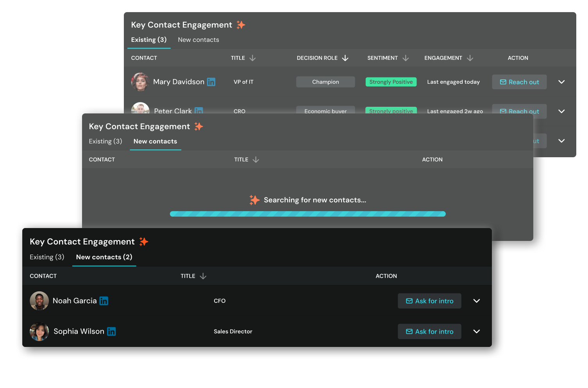This screenshot has height=388, width=588.
Task: Expand Mary Davidson's row details
Action: pos(561,82)
